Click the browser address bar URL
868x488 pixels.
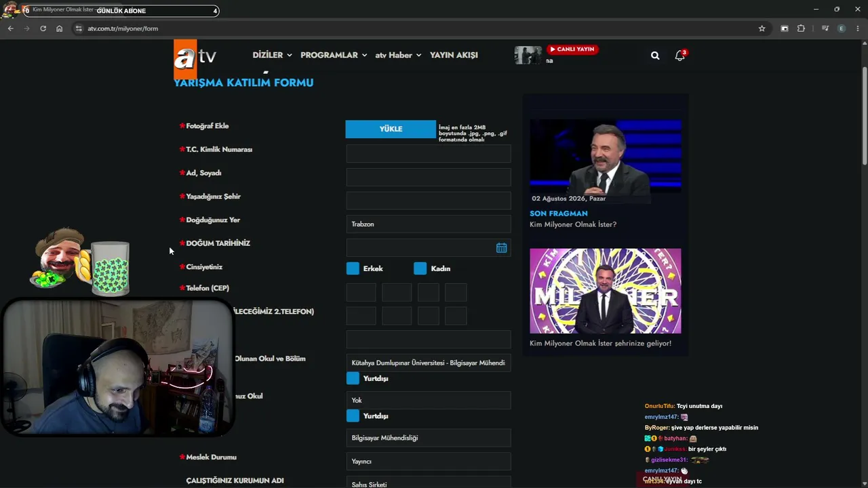[x=123, y=28]
